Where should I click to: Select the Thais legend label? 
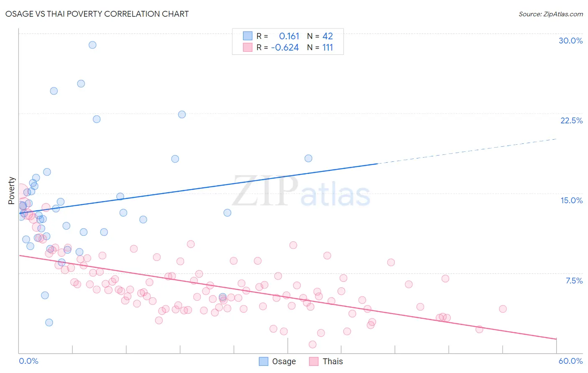(x=333, y=361)
